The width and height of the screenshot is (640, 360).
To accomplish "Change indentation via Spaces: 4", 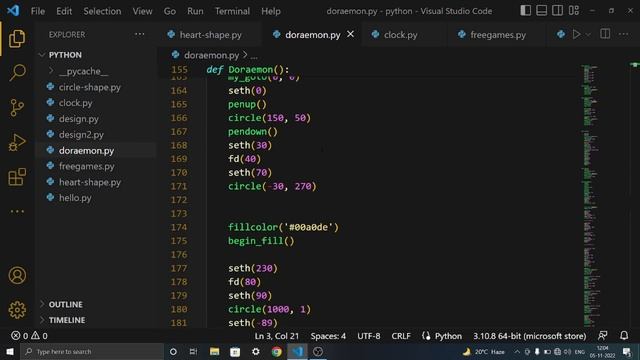I will tap(328, 336).
